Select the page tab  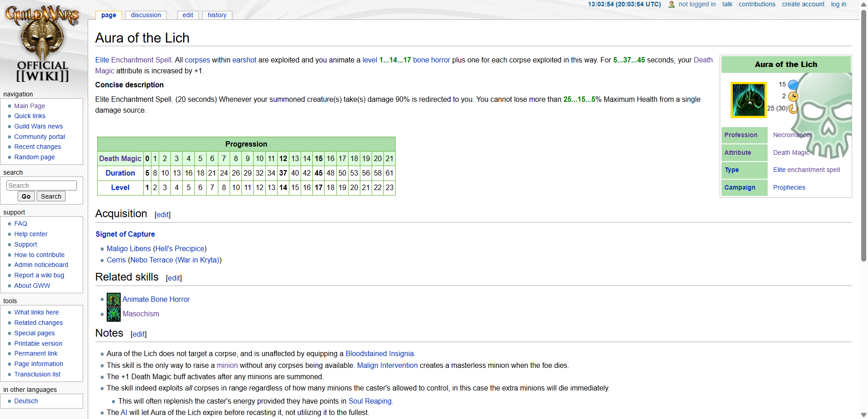tap(108, 15)
